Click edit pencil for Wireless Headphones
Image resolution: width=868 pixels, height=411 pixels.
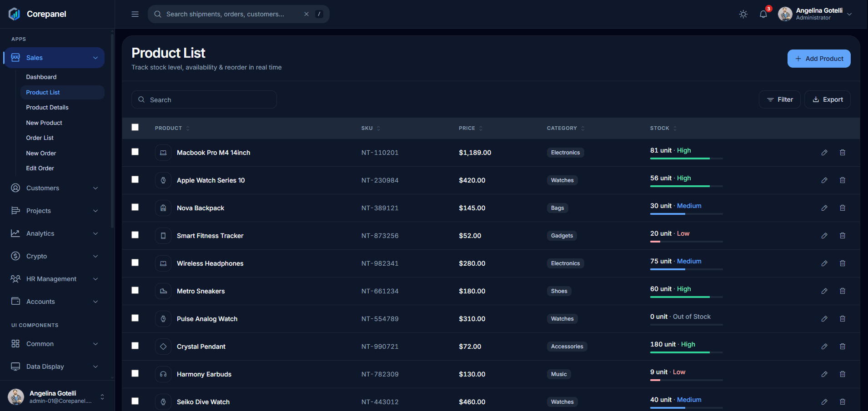[x=824, y=263]
